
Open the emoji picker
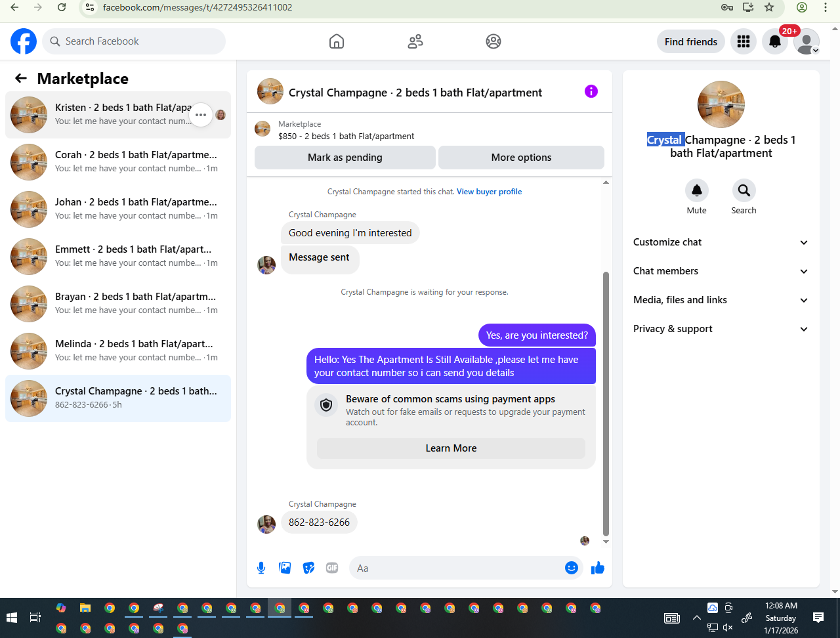572,568
